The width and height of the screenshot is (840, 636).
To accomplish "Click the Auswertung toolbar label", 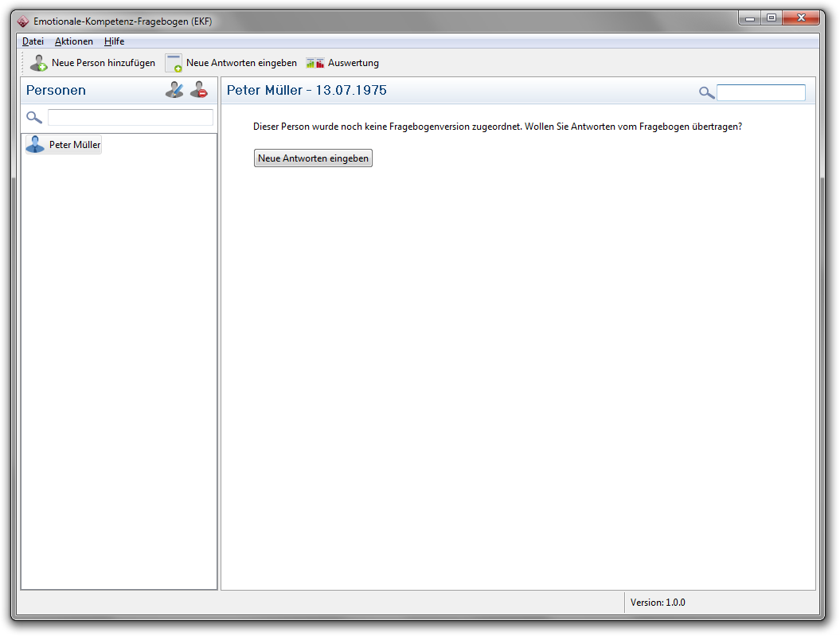I will (353, 63).
